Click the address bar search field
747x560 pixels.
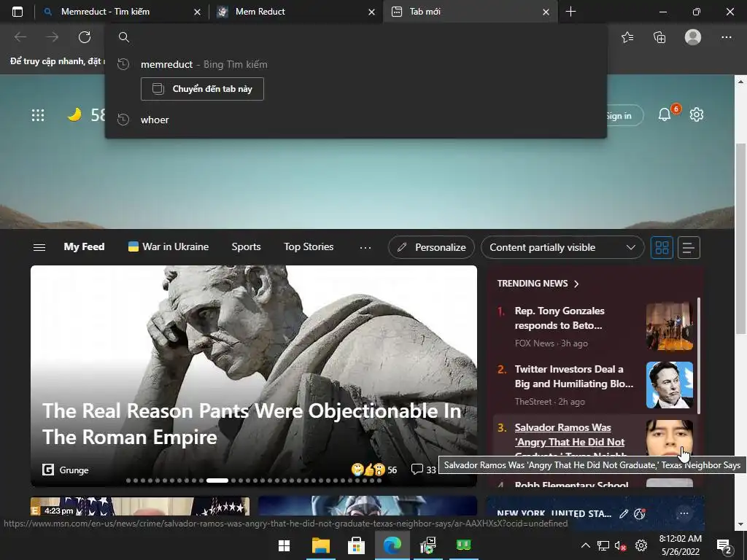click(355, 37)
